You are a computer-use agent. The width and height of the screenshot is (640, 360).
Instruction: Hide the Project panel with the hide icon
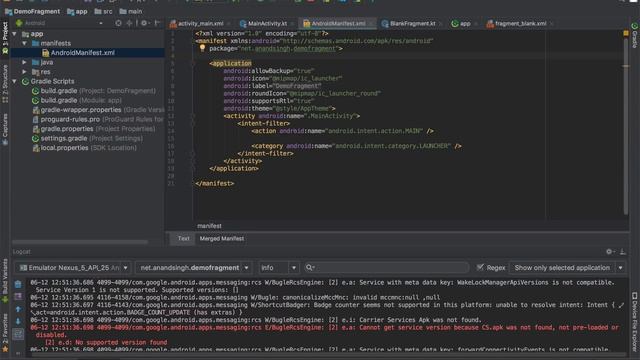click(158, 23)
